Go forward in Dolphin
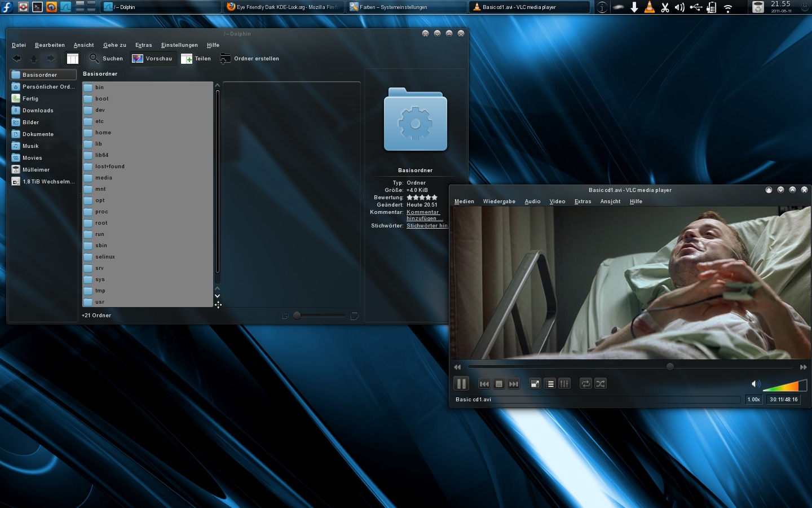The height and width of the screenshot is (508, 812). click(x=51, y=59)
